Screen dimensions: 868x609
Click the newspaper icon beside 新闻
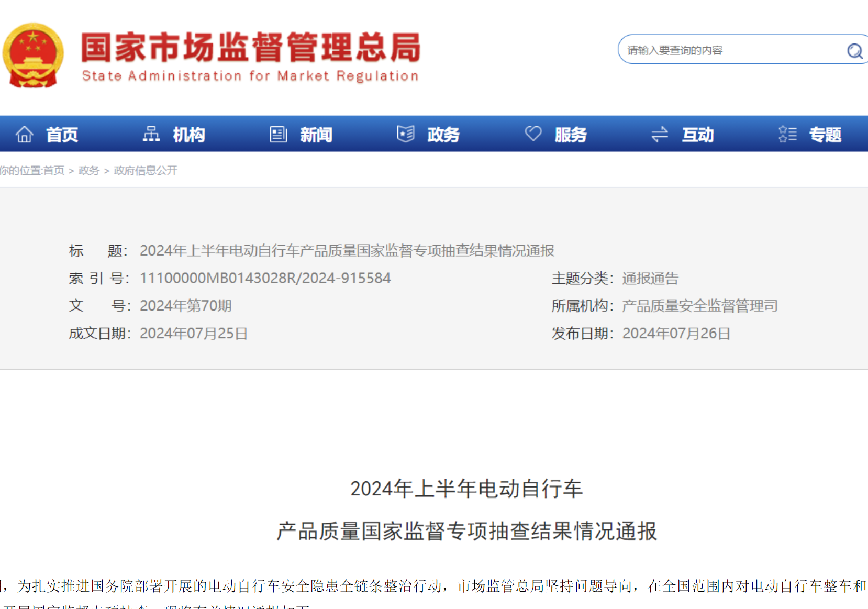(x=278, y=135)
